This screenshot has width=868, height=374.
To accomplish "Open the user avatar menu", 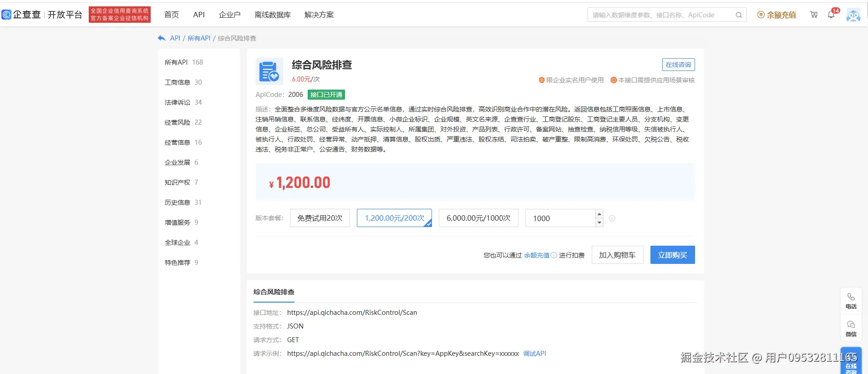I will (853, 15).
